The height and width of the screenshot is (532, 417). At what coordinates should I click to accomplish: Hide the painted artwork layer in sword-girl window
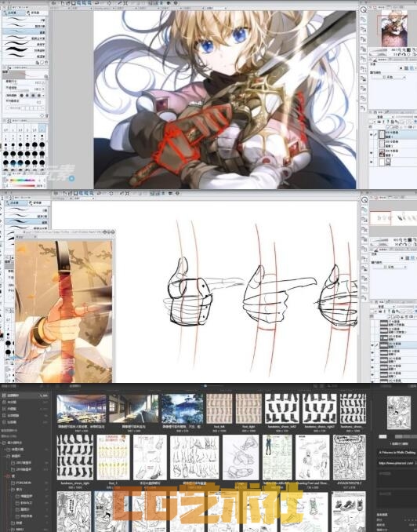[x=372, y=153]
